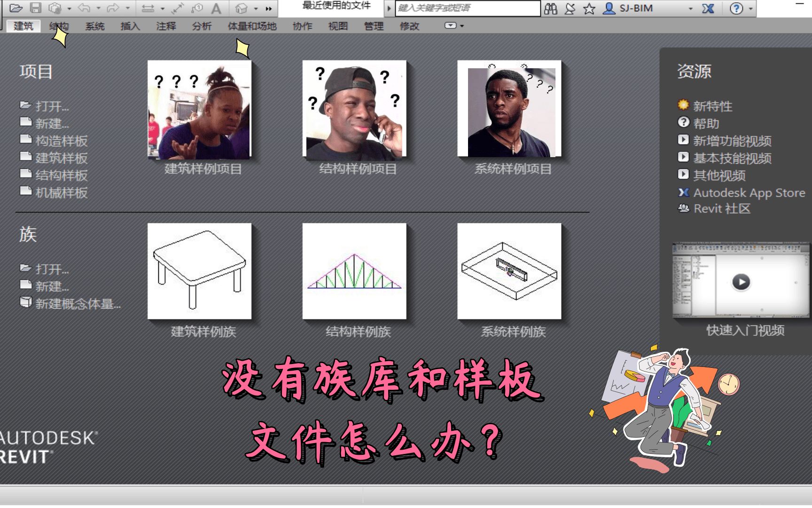Viewport: 812px width, 508px height.
Task: Click the SJ-BIM user account
Action: point(628,8)
